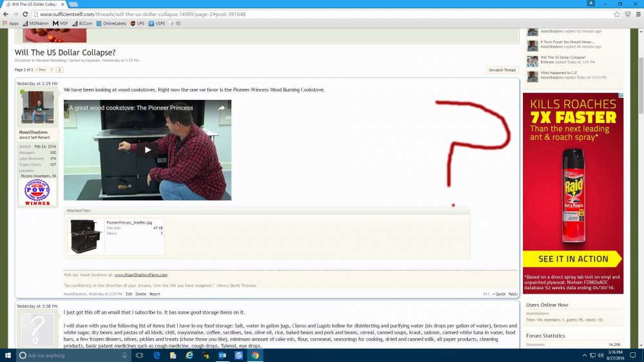Screen dimensions: 644x362
Task: Bookmark this page with the star icon
Action: 617,14
